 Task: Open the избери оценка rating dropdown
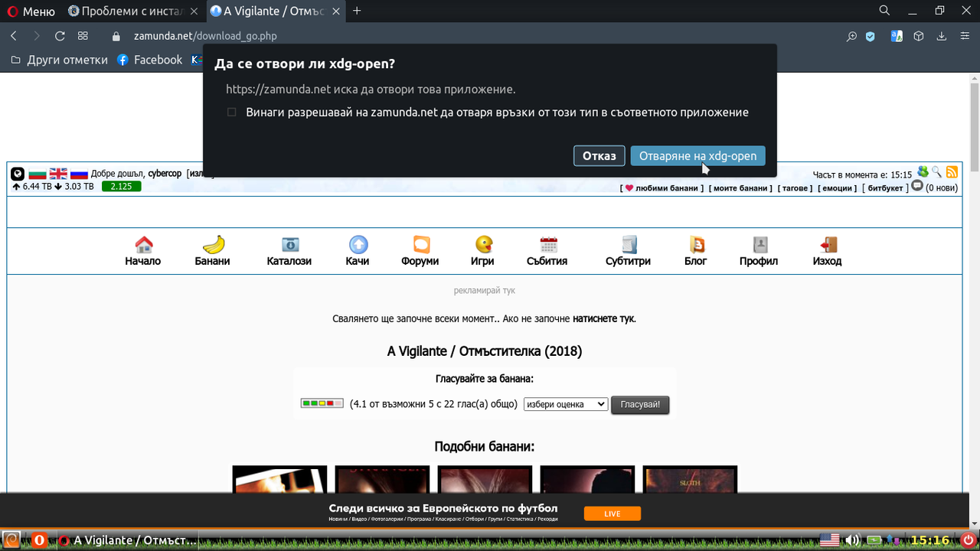click(x=566, y=404)
